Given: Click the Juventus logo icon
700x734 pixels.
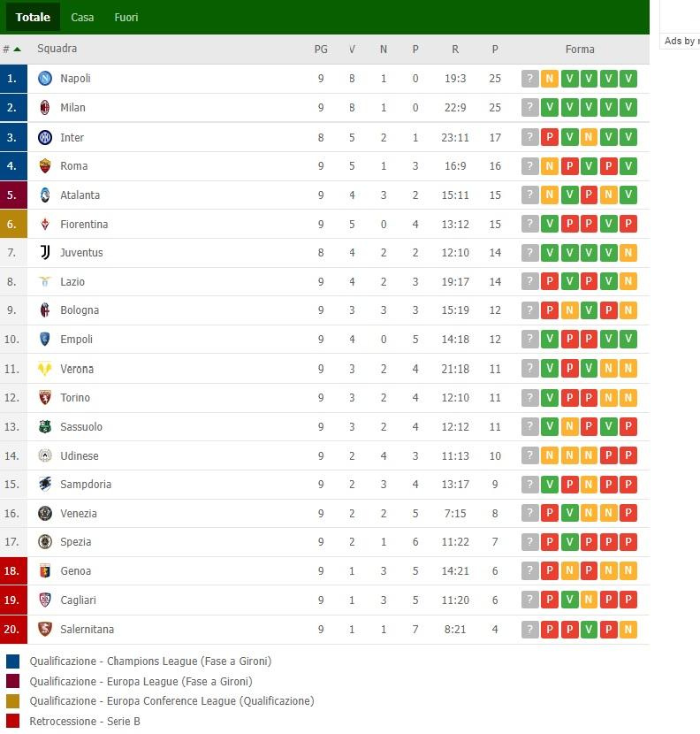Looking at the screenshot, I should [x=45, y=252].
